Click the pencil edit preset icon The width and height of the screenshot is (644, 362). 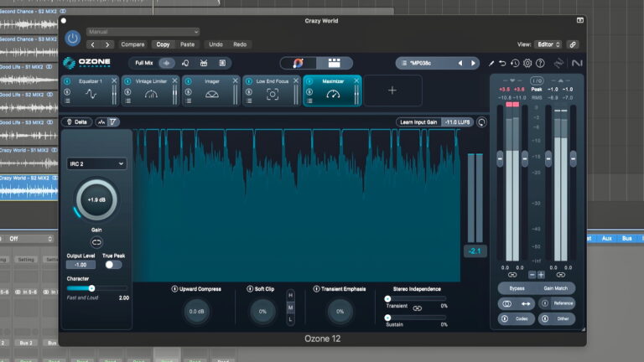[491, 63]
